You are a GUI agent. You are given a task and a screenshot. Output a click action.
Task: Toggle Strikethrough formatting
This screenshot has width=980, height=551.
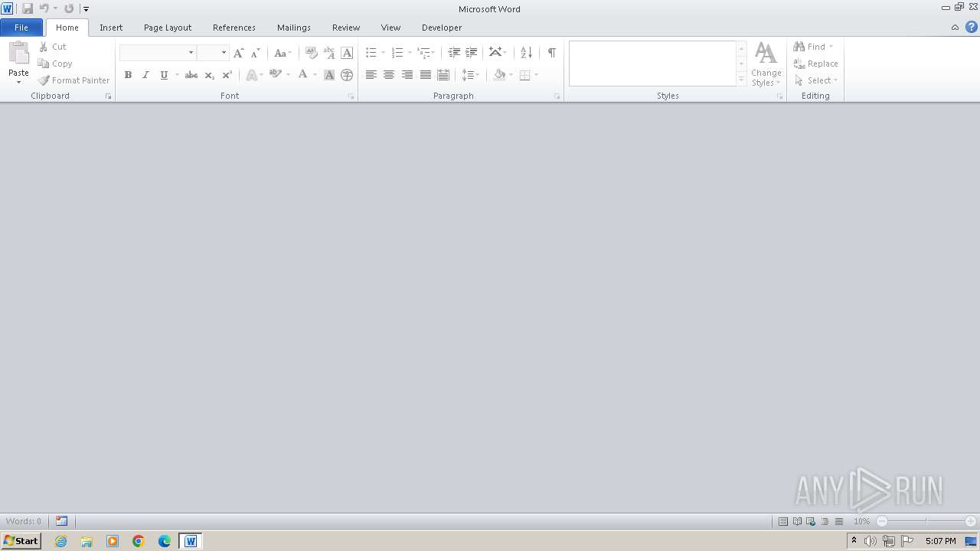191,75
